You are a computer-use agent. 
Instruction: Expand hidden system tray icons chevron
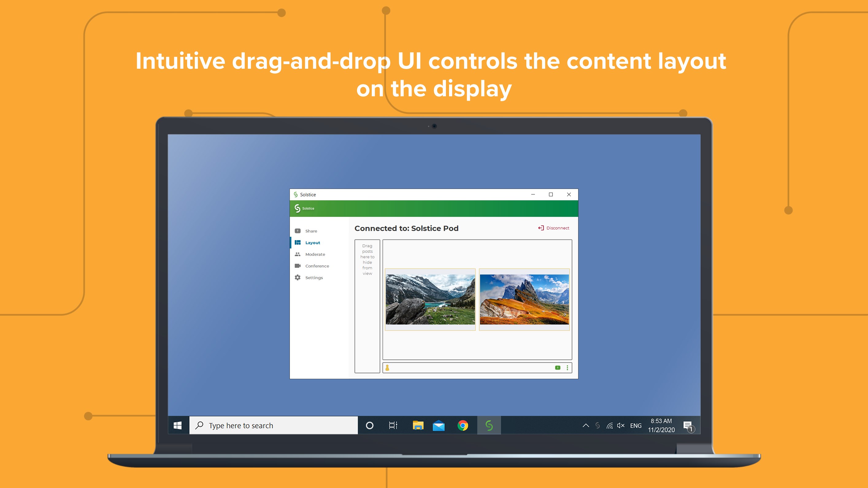(x=586, y=426)
